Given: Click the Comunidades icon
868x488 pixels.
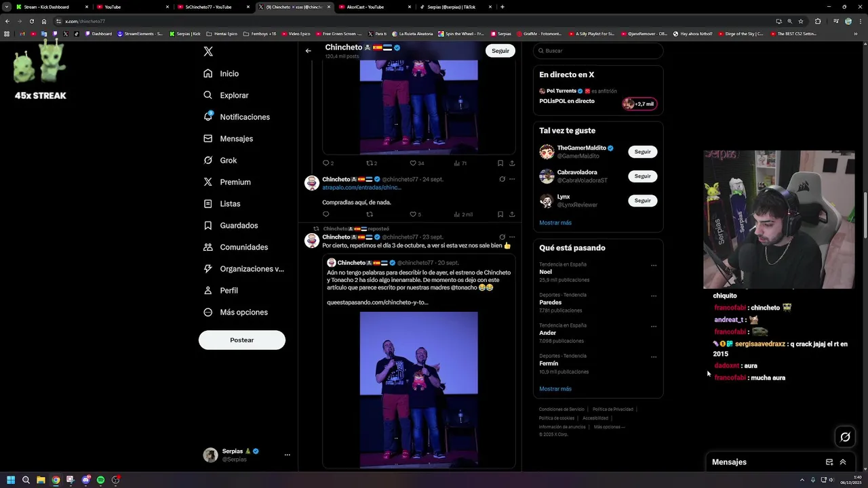Looking at the screenshot, I should 208,247.
